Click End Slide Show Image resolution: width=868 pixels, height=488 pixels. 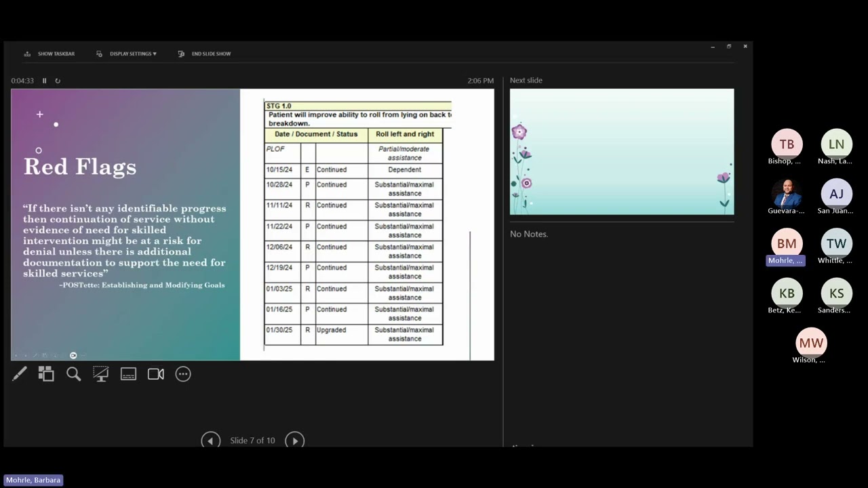click(x=205, y=54)
